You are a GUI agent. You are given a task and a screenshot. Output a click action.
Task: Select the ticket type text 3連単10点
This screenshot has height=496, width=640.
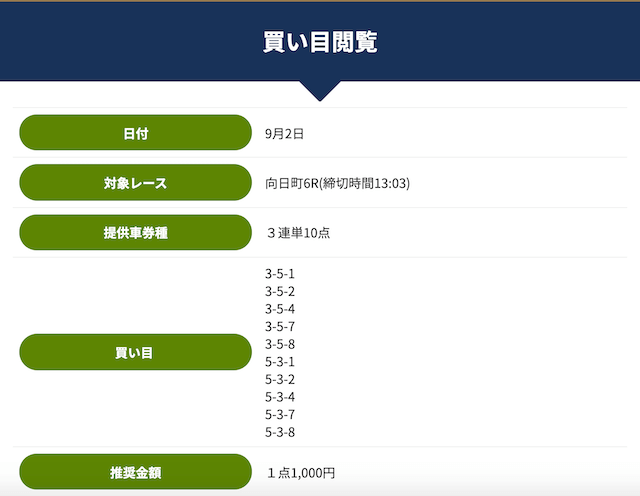point(298,233)
